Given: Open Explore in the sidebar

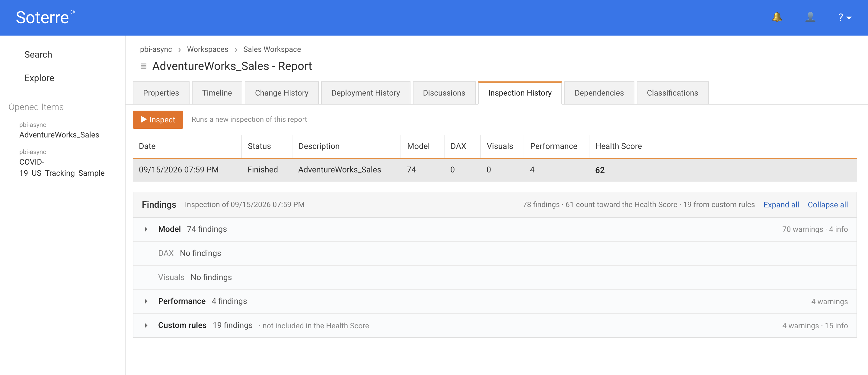Looking at the screenshot, I should pos(39,78).
